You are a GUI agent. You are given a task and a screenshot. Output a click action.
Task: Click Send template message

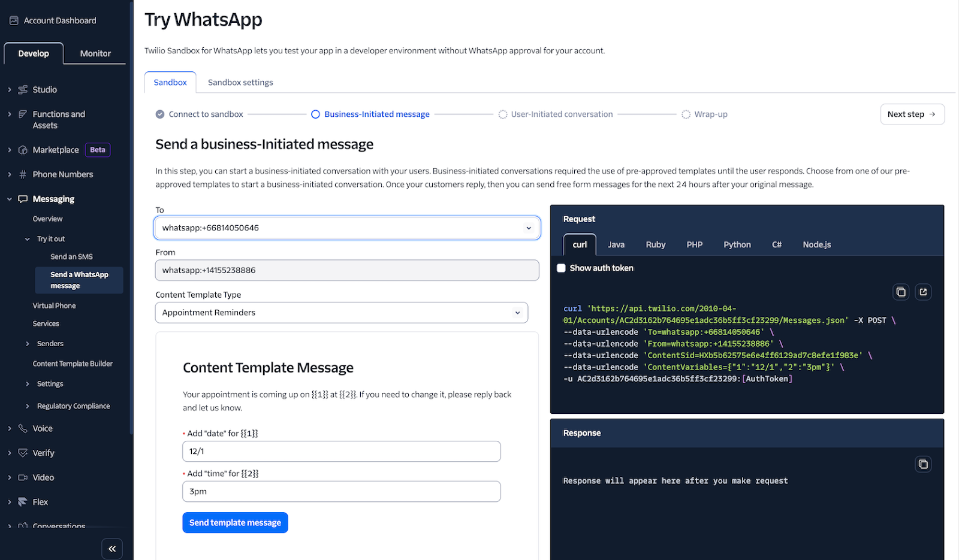[x=235, y=522]
